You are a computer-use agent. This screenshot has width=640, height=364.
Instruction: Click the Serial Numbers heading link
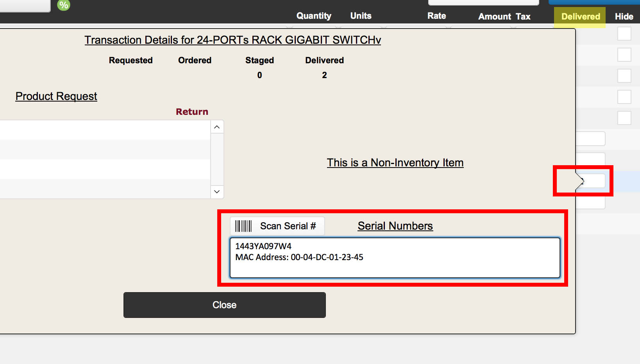click(x=395, y=226)
